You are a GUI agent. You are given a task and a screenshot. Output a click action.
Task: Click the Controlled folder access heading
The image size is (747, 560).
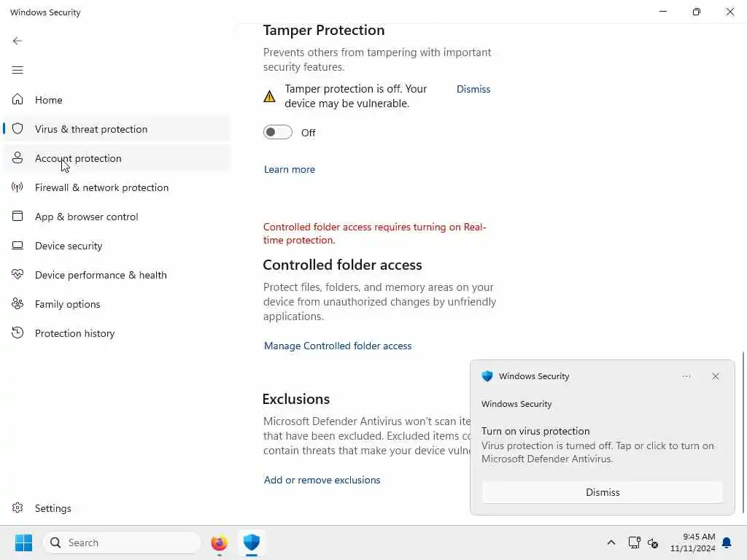[x=342, y=265]
